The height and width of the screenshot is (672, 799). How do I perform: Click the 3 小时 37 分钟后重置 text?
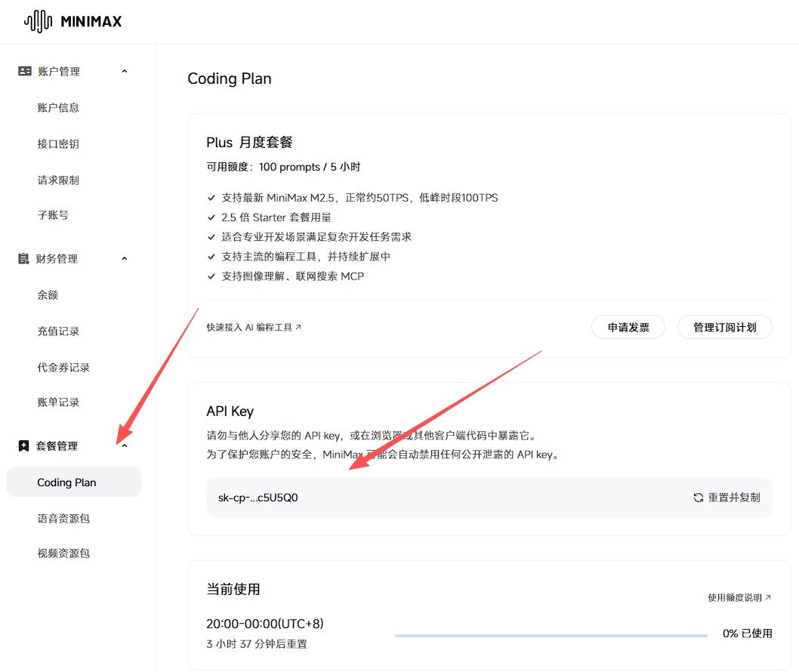pos(257,644)
